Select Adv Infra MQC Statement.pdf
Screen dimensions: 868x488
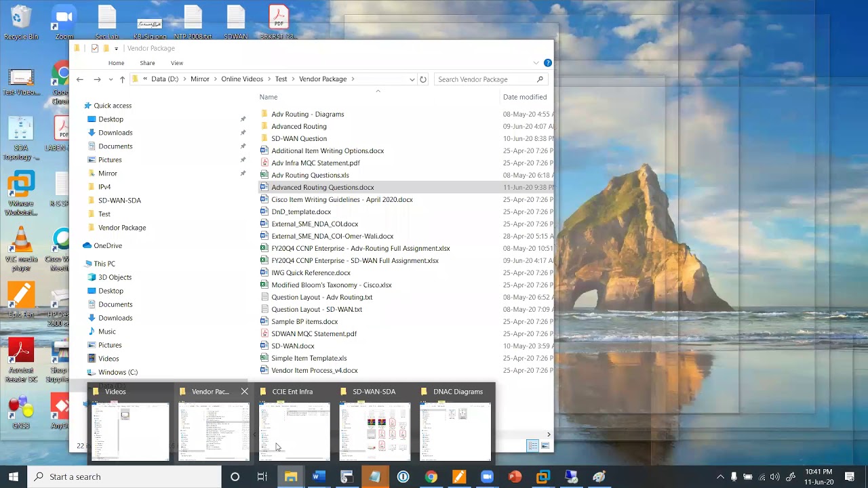[315, 163]
